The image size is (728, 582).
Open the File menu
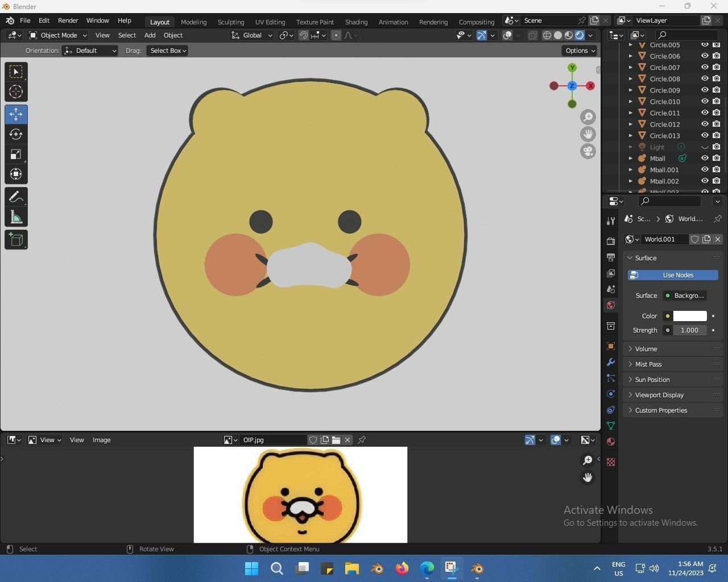point(25,20)
